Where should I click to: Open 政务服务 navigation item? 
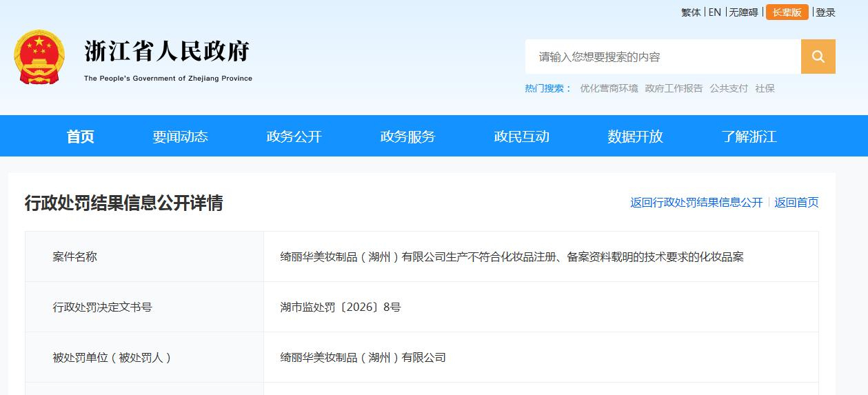(x=408, y=136)
